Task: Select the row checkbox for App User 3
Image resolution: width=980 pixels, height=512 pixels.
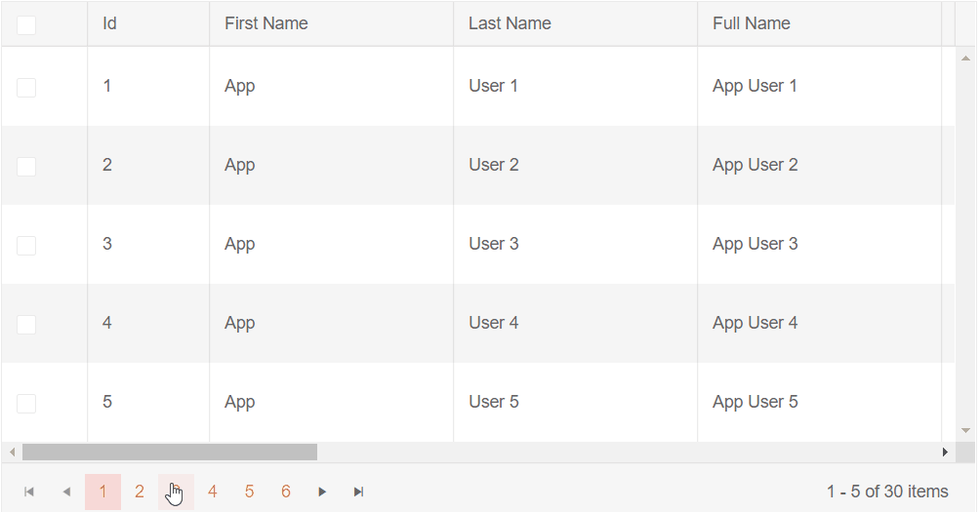Action: (26, 246)
